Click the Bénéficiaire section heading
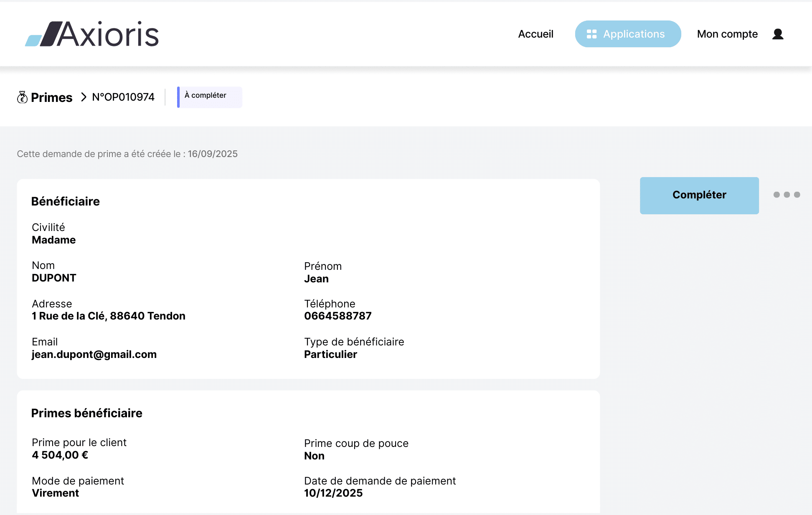The width and height of the screenshot is (812, 515). 66,201
